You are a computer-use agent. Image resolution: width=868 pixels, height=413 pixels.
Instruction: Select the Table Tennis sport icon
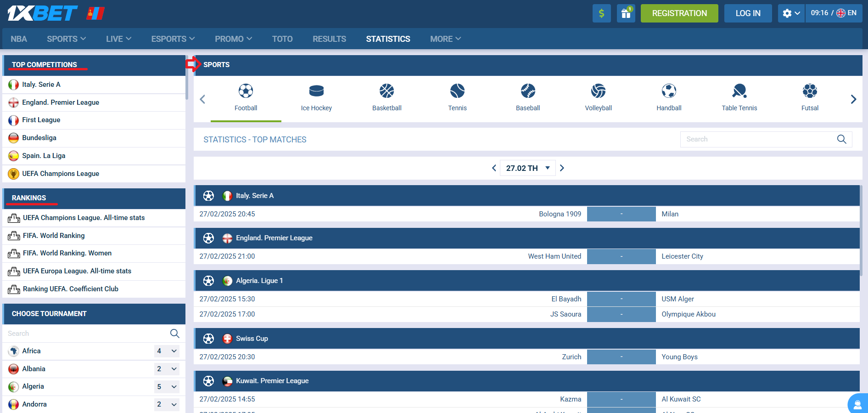pyautogui.click(x=739, y=98)
